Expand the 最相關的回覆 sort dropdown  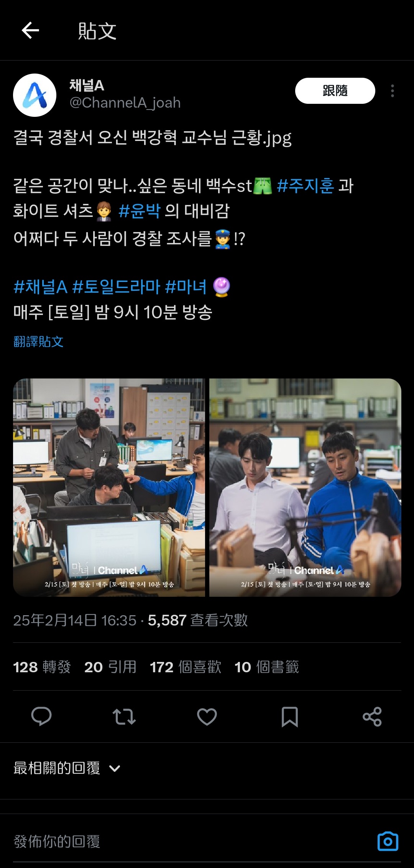click(x=67, y=768)
